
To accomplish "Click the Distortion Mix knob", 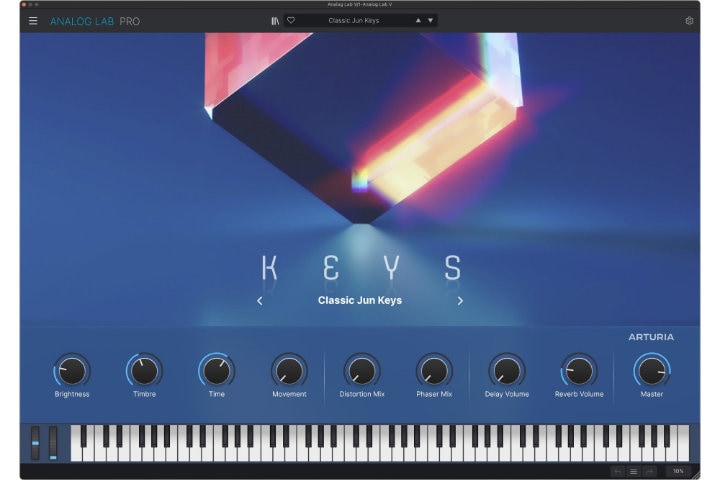I will 362,371.
